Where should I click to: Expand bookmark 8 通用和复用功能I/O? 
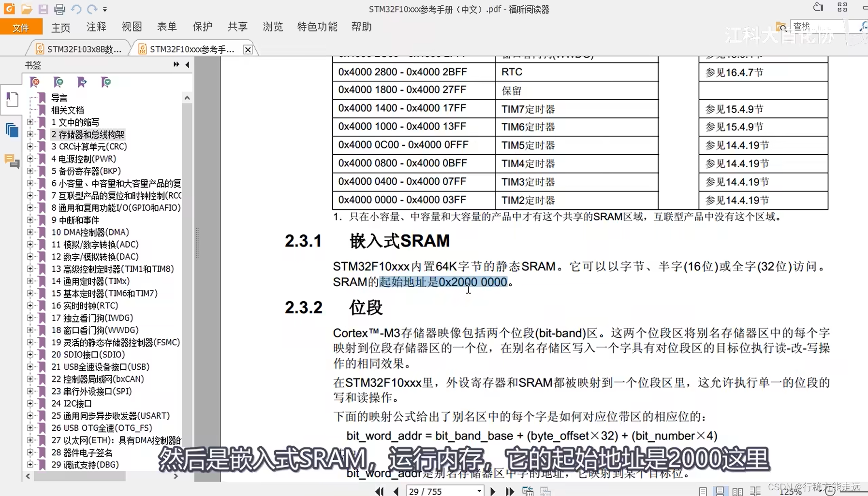pyautogui.click(x=30, y=208)
